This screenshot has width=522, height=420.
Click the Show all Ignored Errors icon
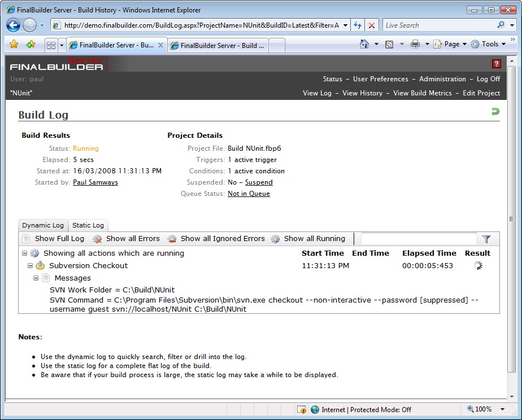click(x=172, y=239)
